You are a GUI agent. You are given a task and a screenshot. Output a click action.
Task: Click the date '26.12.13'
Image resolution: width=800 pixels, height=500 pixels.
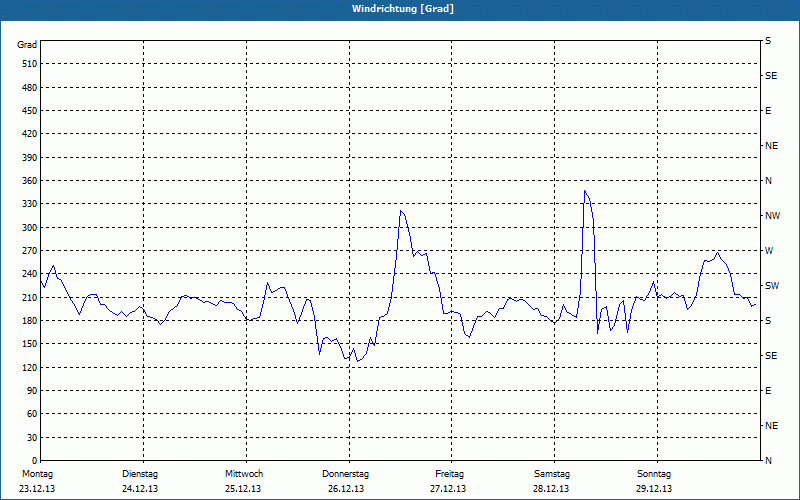pyautogui.click(x=346, y=489)
